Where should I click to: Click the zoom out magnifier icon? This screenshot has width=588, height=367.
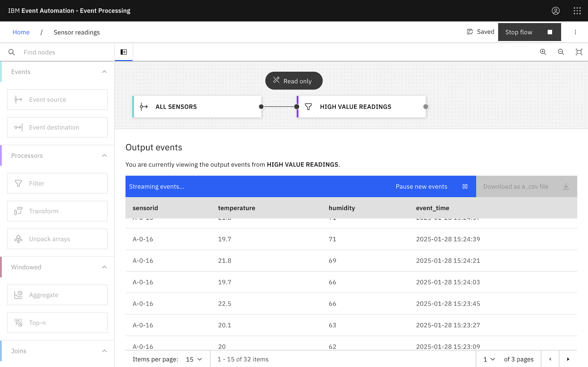point(561,52)
